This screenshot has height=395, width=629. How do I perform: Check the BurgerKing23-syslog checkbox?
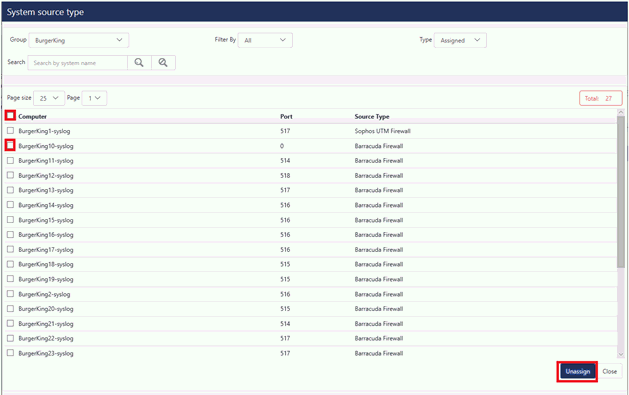tap(10, 353)
